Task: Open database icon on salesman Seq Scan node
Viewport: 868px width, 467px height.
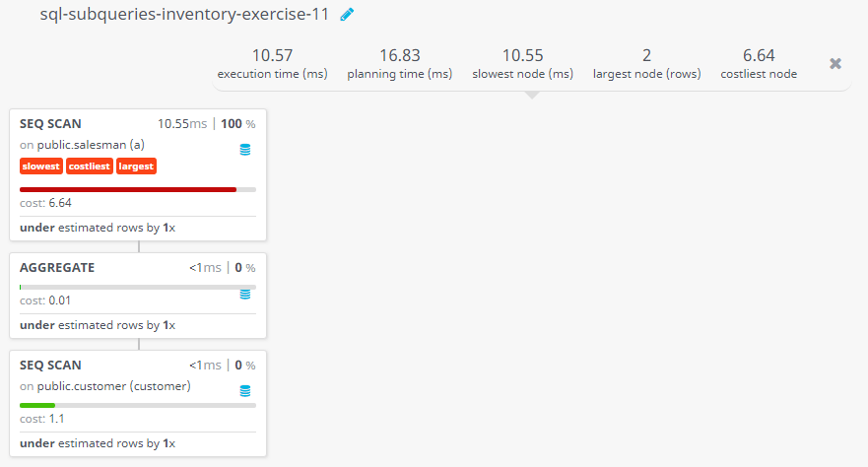Action: [x=244, y=150]
